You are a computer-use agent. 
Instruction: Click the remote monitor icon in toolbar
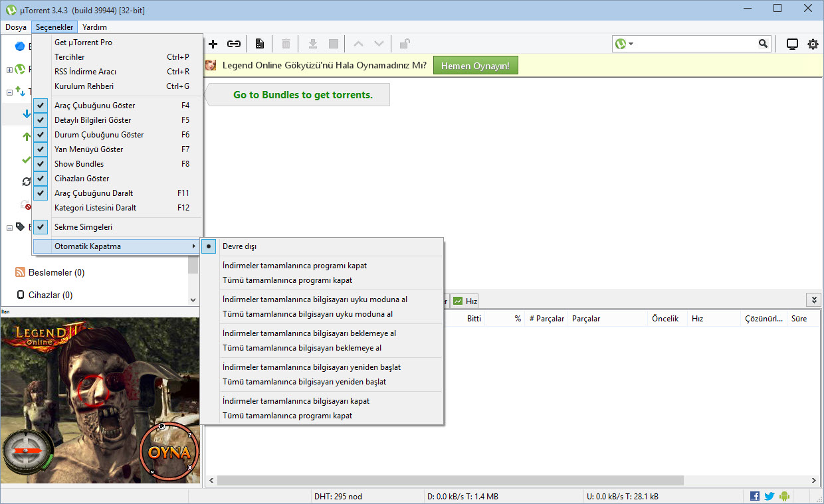792,44
